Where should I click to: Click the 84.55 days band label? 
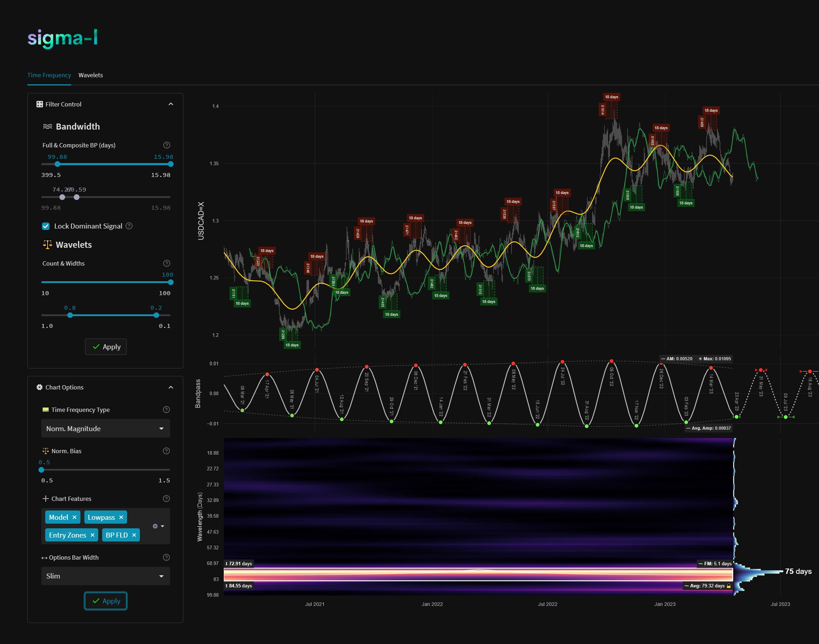238,586
